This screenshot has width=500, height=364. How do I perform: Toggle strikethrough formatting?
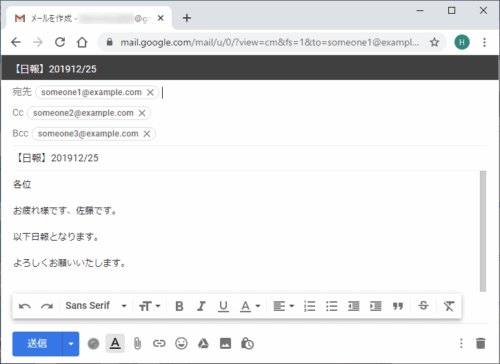click(x=423, y=306)
